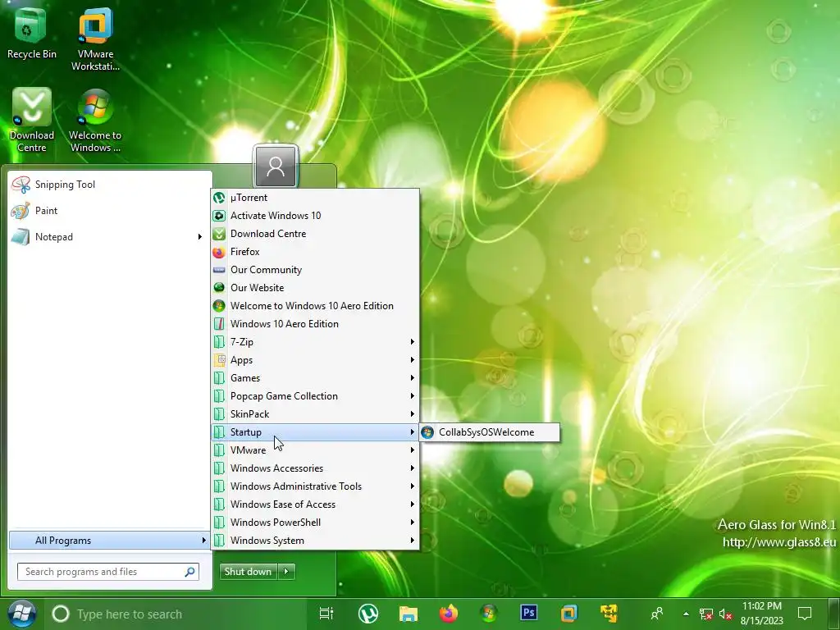Viewport: 840px width, 630px height.
Task: Open µTorrent from the taskbar
Action: click(x=368, y=614)
